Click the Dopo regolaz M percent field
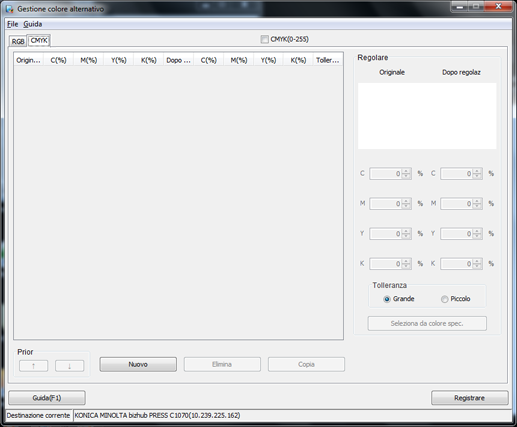Viewport: 517px width, 427px height. (457, 204)
